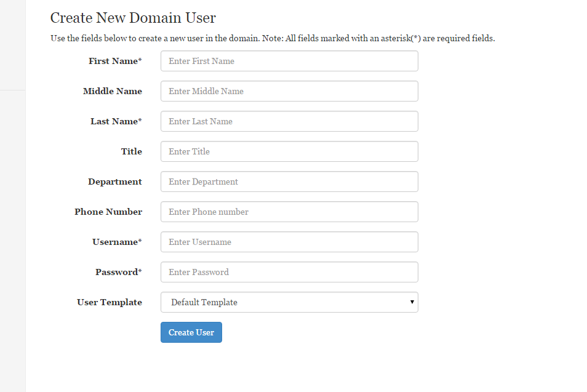Click the Department label
Viewport: 587px width, 392px height.
coord(115,182)
